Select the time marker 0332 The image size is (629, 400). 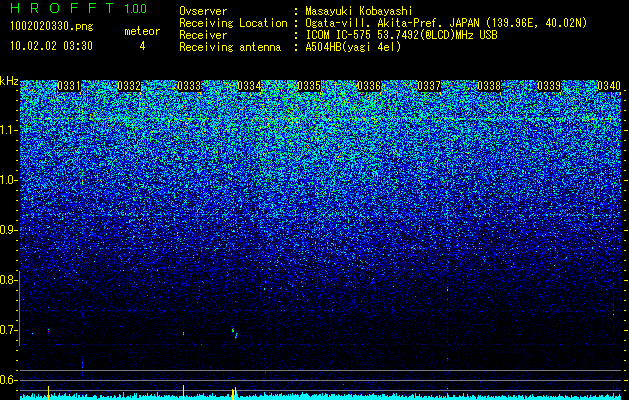pos(129,86)
